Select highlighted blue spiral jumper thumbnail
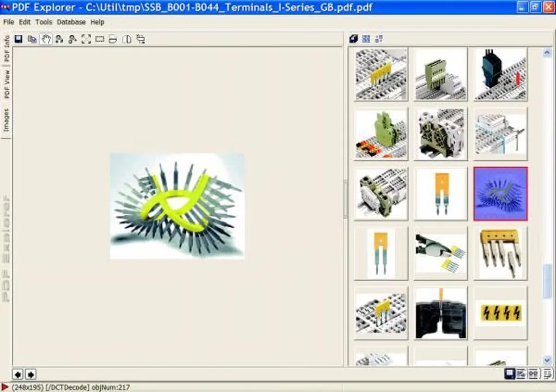Viewport: 556px width, 392px height. [500, 194]
